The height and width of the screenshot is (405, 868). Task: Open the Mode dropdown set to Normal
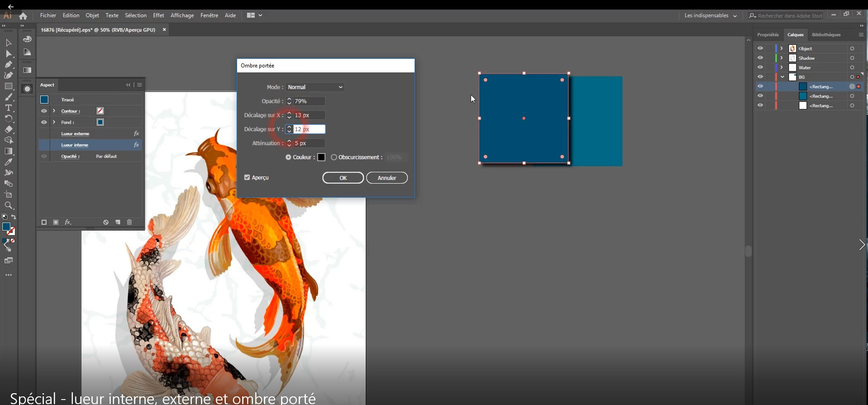(315, 87)
